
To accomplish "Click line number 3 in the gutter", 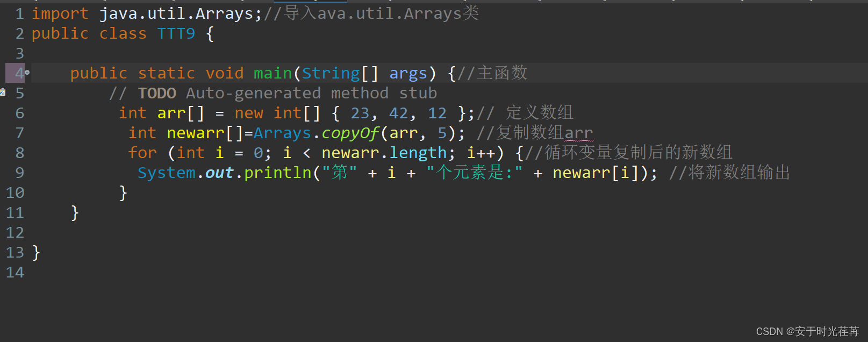I will pyautogui.click(x=20, y=53).
